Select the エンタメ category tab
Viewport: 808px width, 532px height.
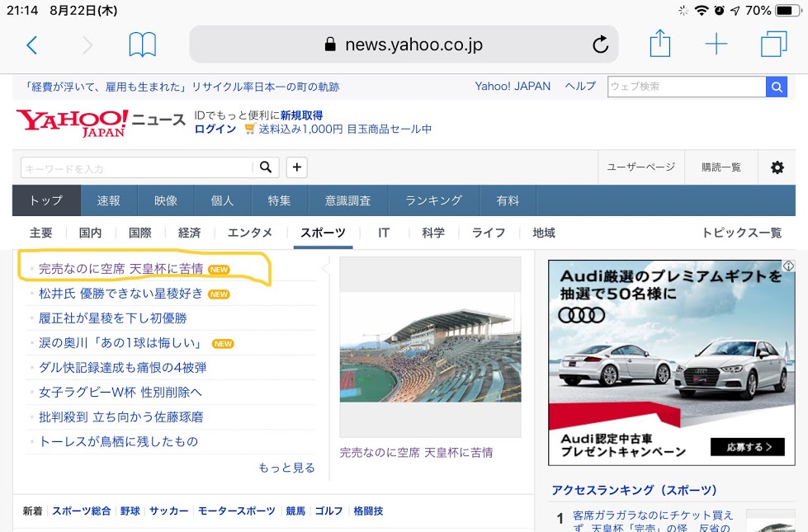(249, 233)
